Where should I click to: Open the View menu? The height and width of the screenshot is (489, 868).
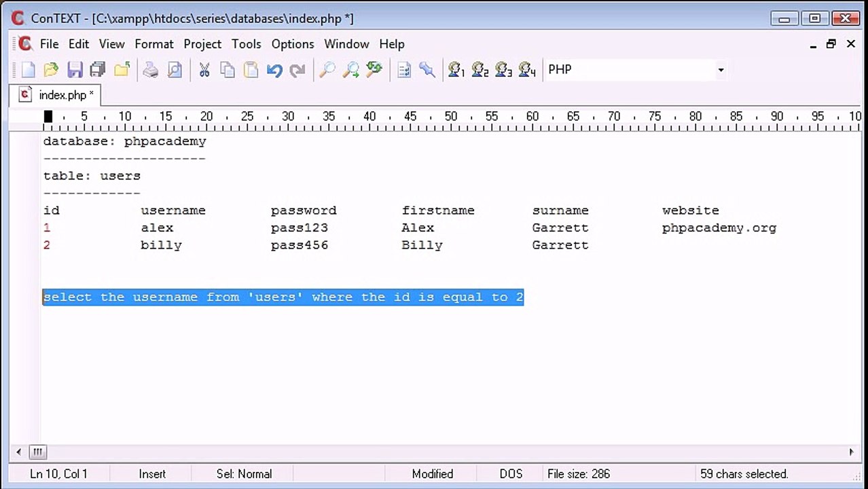[x=112, y=43]
